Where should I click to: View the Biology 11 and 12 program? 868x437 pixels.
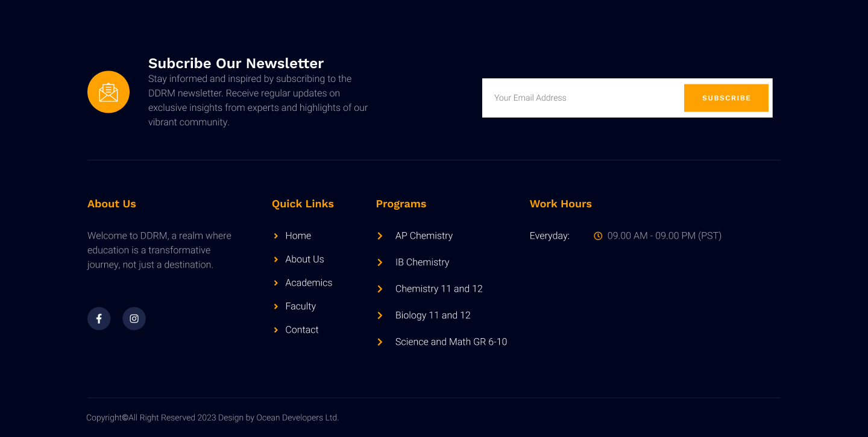(x=433, y=315)
